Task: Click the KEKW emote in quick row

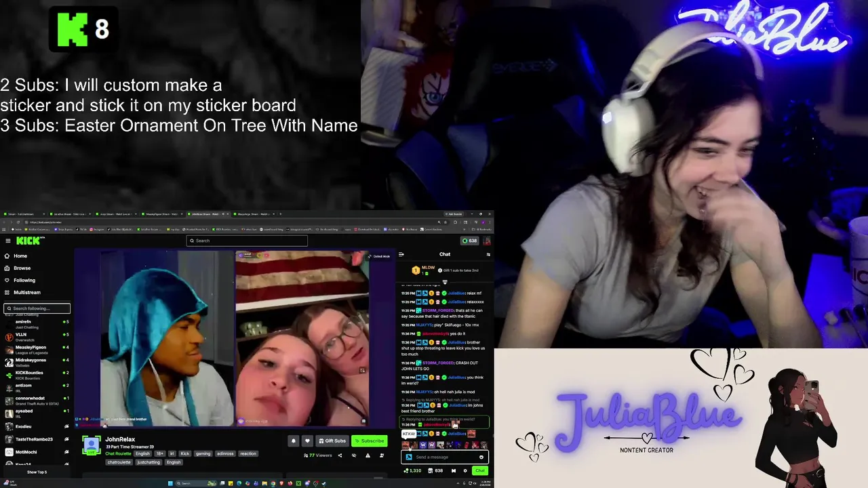Action: tap(406, 445)
